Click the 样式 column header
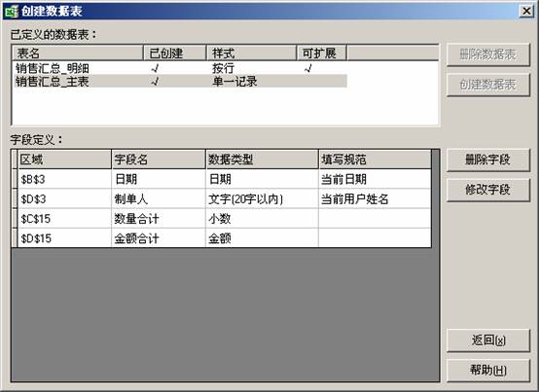 (x=251, y=53)
